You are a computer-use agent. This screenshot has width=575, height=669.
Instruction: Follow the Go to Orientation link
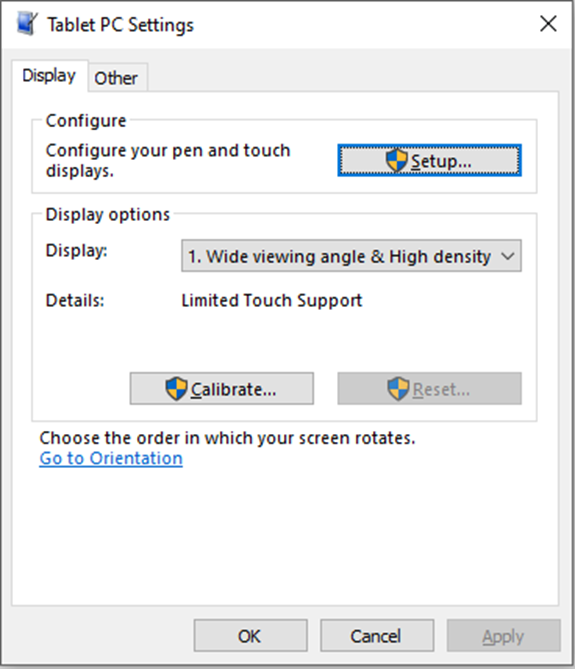point(111,459)
